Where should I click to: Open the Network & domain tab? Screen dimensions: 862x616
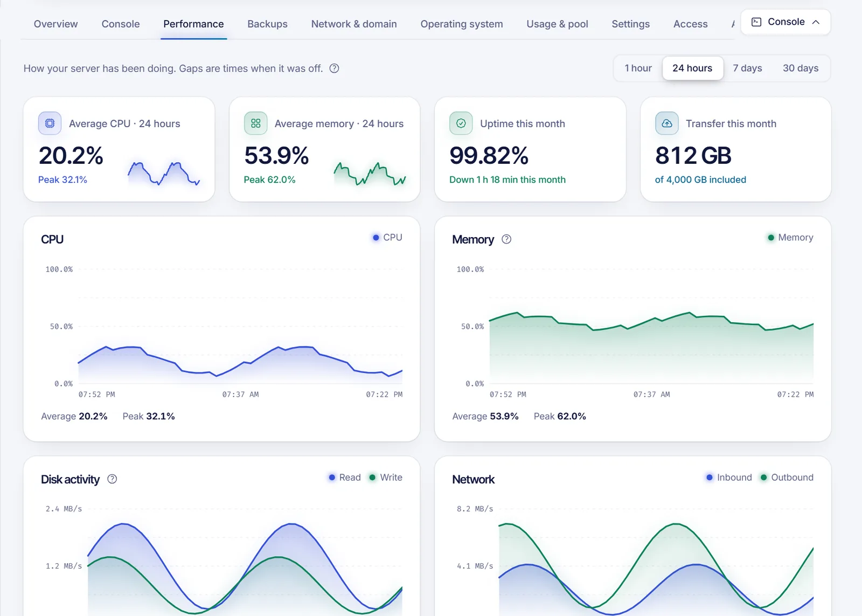coord(354,24)
